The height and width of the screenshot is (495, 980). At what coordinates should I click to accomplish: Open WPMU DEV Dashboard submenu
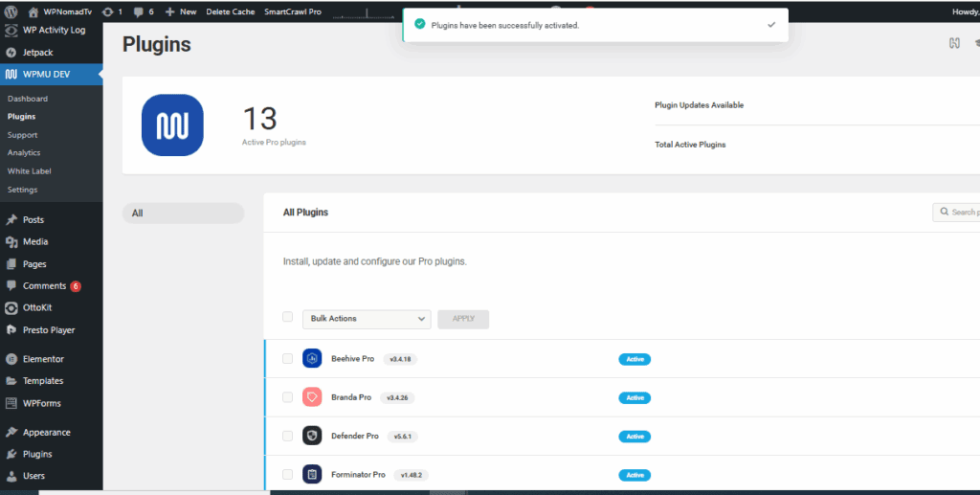click(x=28, y=99)
